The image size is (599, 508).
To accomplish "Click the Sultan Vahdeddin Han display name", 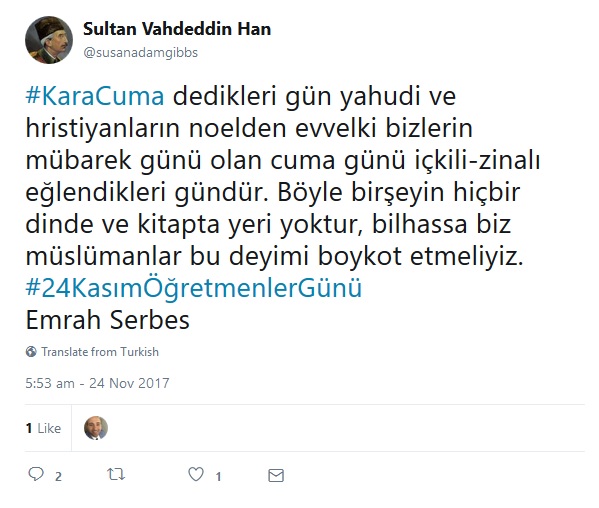I will 177,29.
